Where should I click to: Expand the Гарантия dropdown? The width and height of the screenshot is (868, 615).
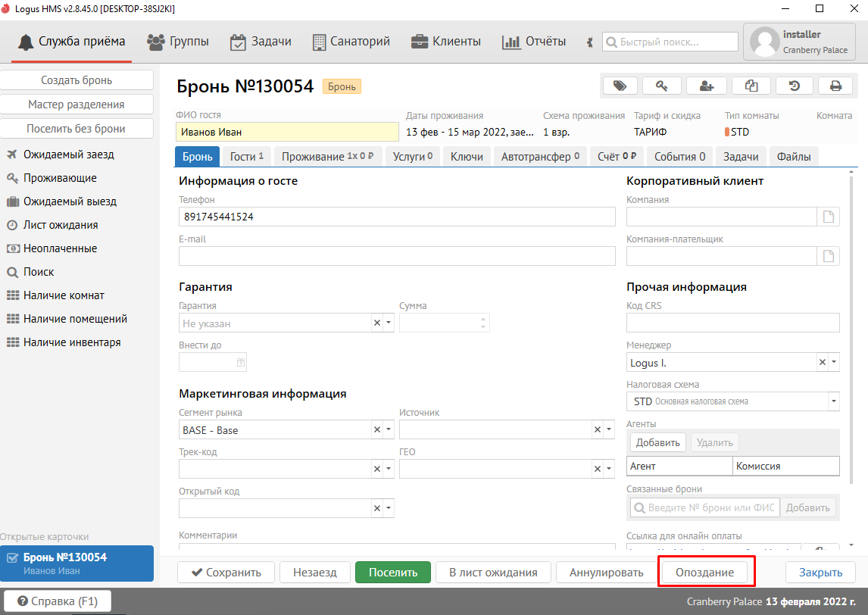tap(389, 323)
